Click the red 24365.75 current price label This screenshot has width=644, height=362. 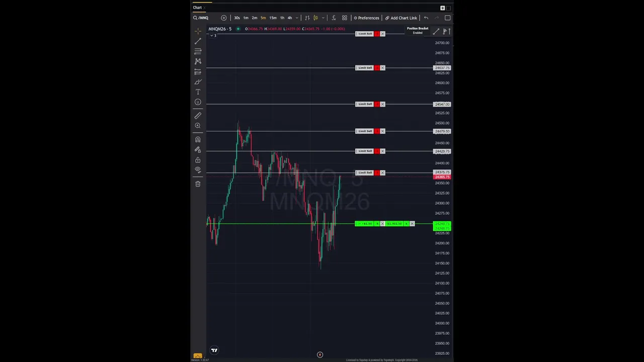(x=442, y=177)
